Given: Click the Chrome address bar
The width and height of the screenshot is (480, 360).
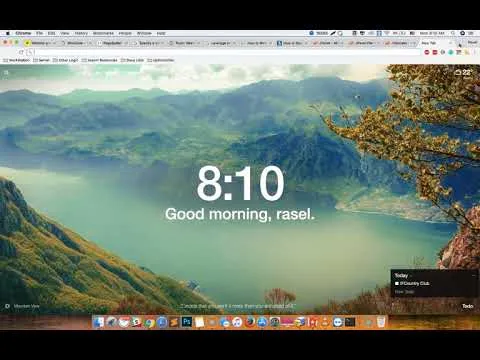Looking at the screenshot, I should (223, 52).
